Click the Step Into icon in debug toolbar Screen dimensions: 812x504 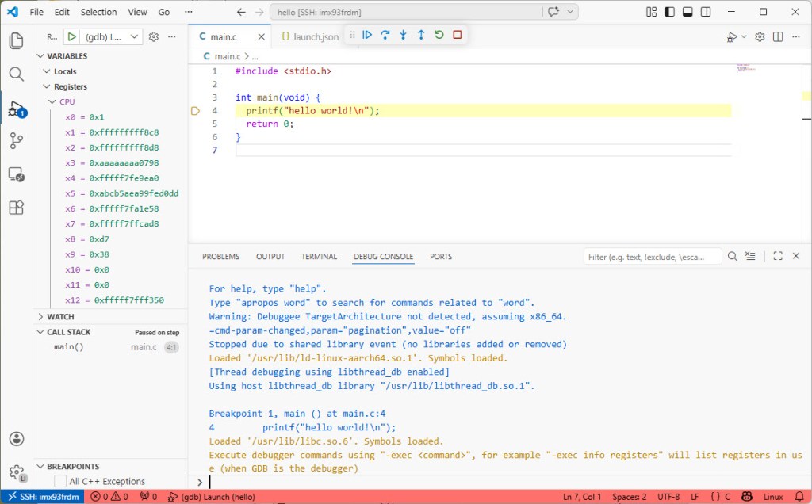404,35
